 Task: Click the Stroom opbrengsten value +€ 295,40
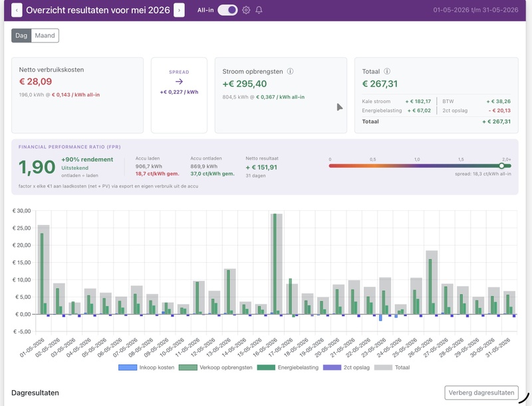click(x=245, y=84)
